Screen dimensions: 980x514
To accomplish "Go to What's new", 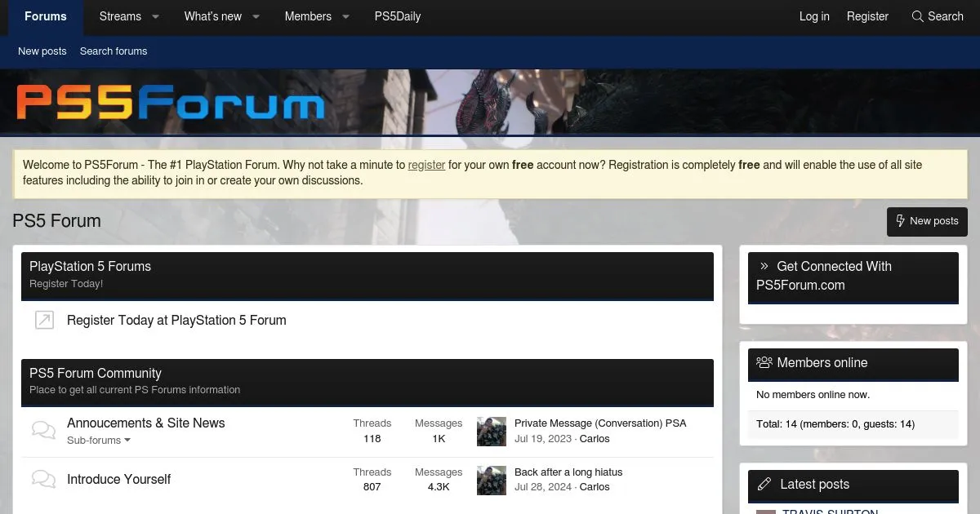I will tap(212, 16).
